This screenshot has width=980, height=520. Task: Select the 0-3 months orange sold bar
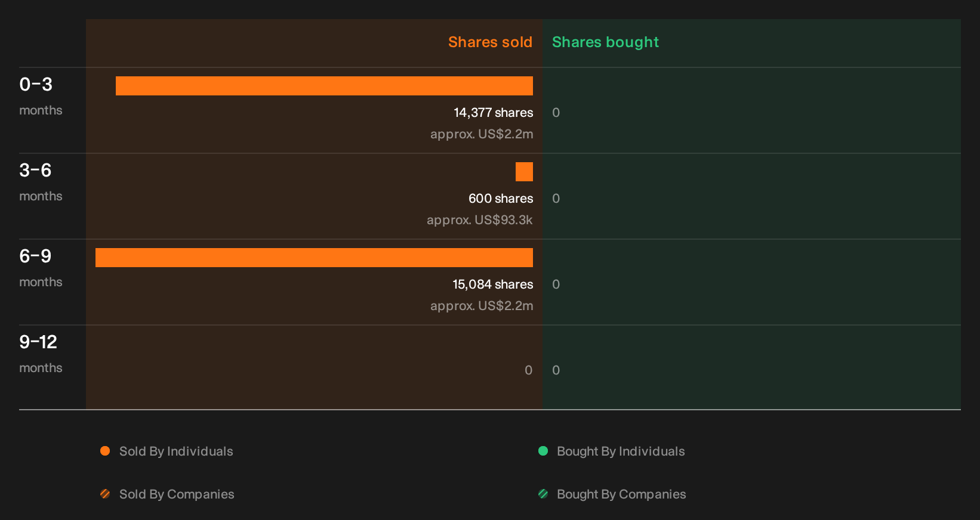click(x=324, y=86)
